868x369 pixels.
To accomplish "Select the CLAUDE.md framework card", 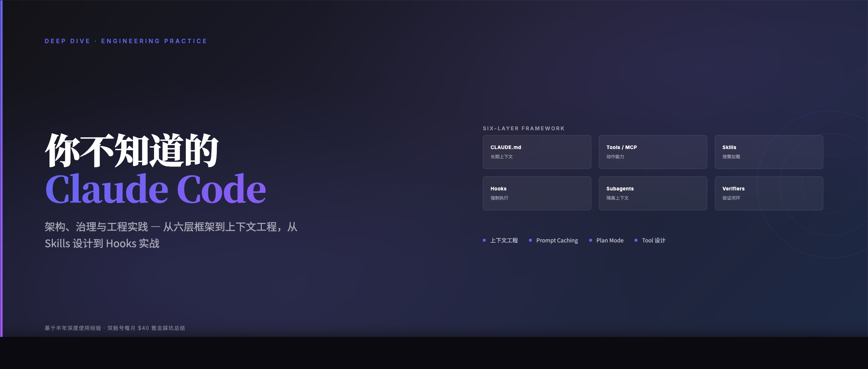I will [x=537, y=152].
